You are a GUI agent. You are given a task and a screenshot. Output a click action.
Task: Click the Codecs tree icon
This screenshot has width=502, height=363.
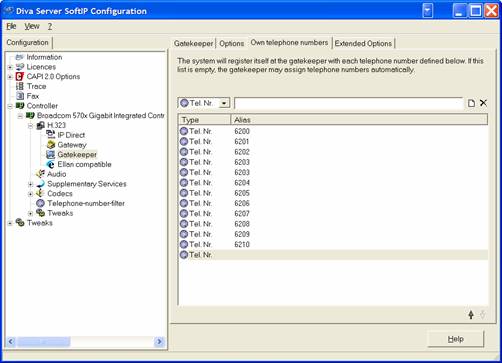pos(40,193)
